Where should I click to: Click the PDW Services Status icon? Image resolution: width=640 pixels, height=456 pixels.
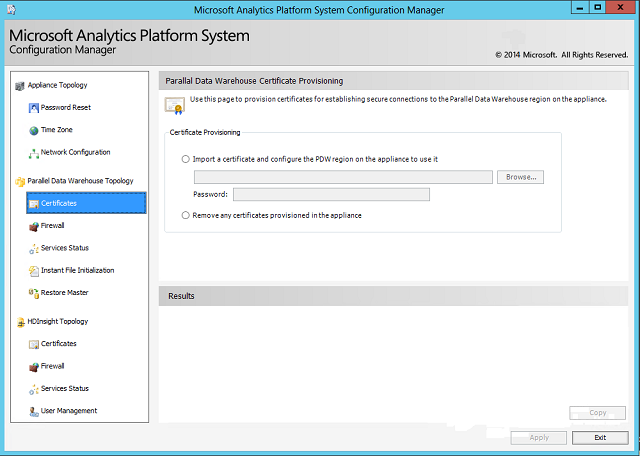[34, 249]
